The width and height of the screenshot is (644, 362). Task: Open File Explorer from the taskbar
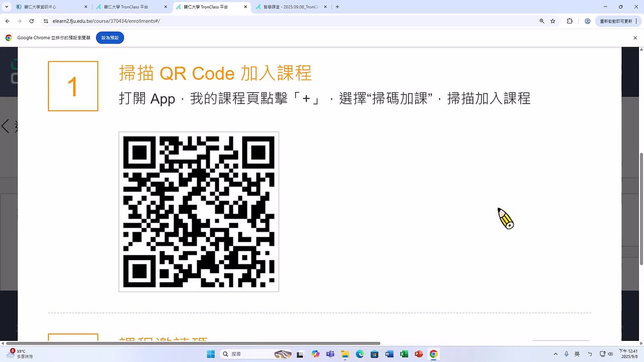click(x=345, y=354)
